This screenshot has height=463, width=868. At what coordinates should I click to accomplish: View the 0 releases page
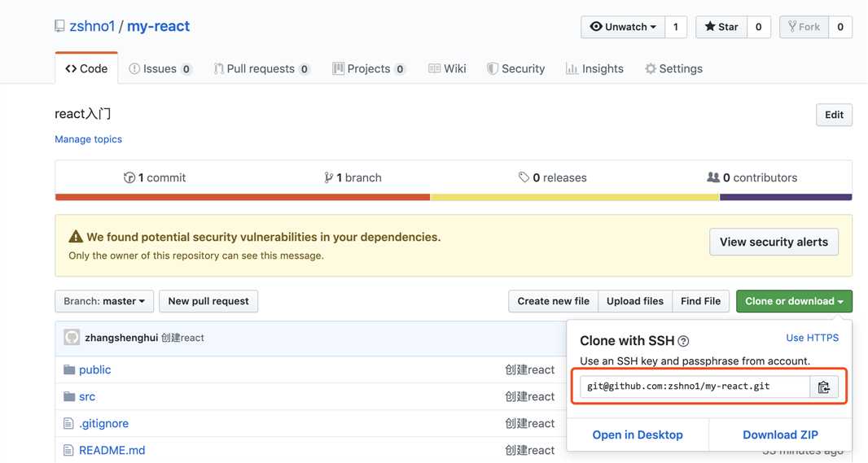coord(552,177)
